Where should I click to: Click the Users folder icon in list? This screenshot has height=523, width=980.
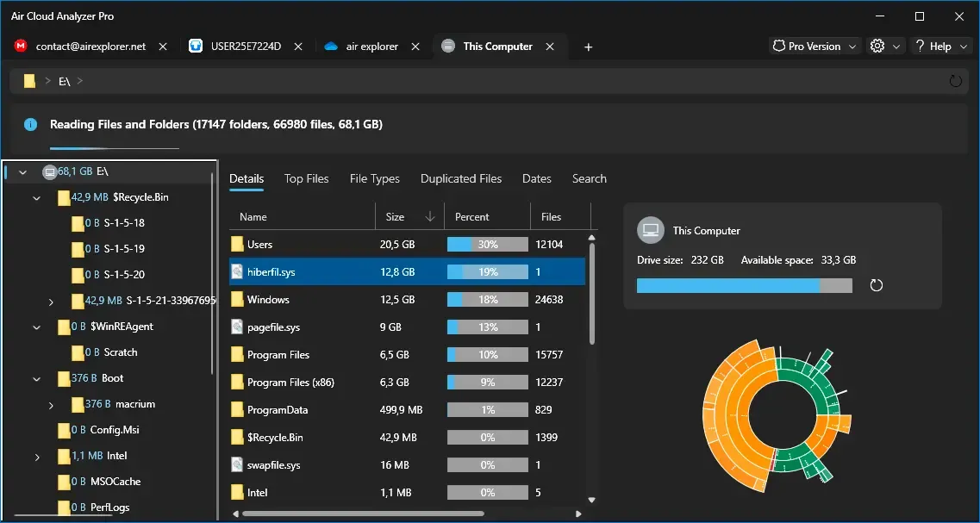(237, 245)
